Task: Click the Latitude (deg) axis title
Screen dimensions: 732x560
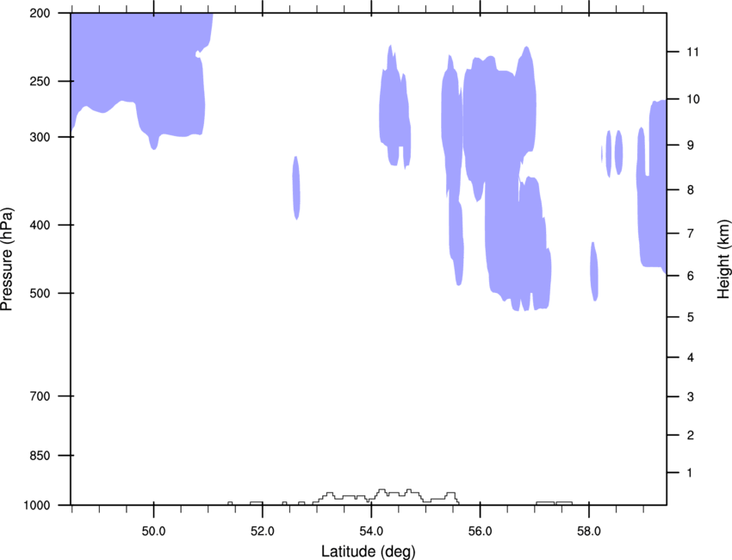Action: (368, 551)
